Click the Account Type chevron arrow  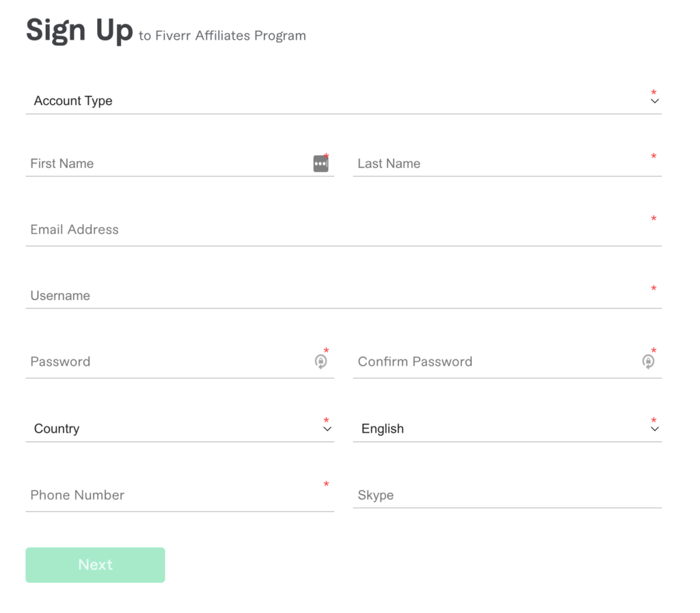tap(654, 101)
